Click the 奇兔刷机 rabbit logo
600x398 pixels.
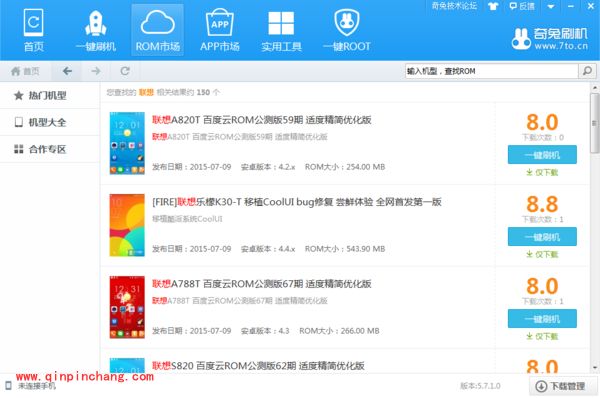[549, 39]
